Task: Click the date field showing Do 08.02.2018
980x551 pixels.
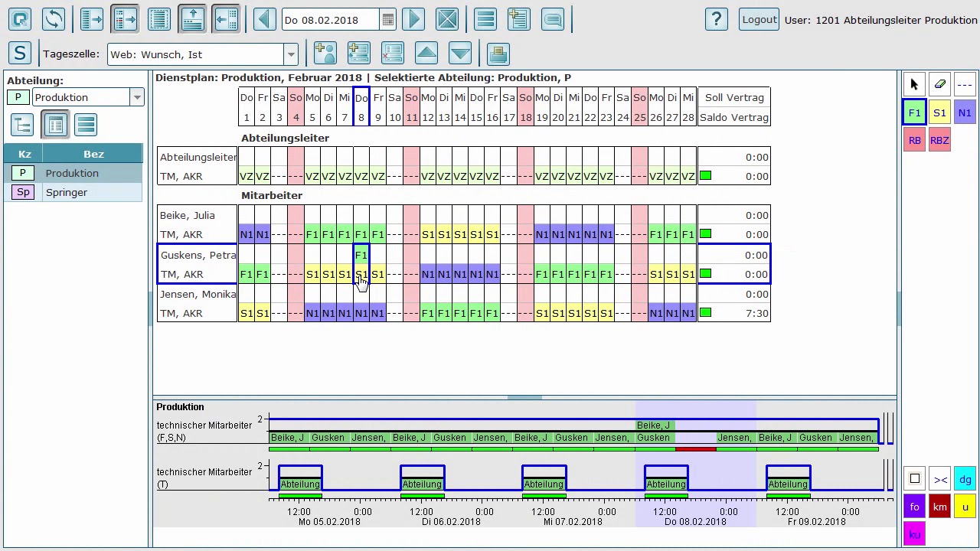Action: 330,20
